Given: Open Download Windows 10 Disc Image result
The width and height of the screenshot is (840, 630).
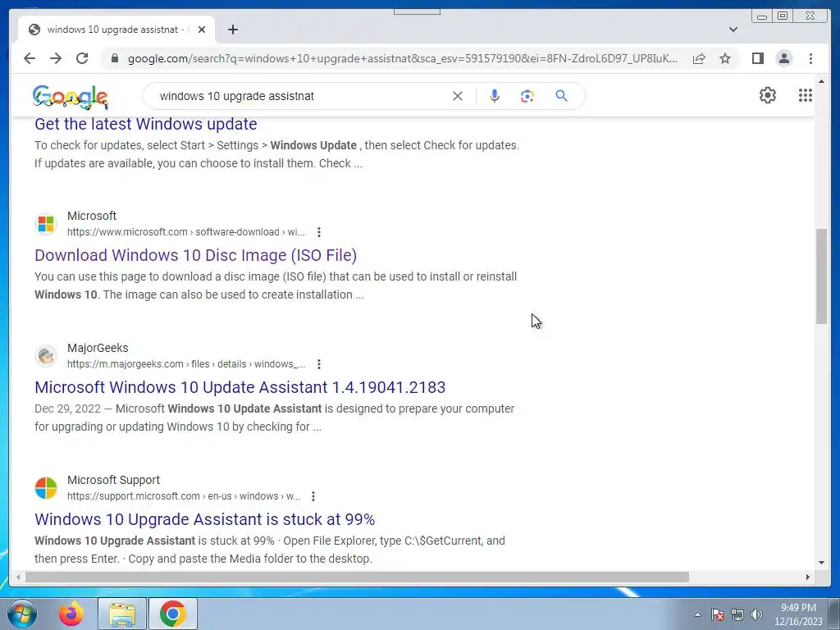Looking at the screenshot, I should 195,255.
